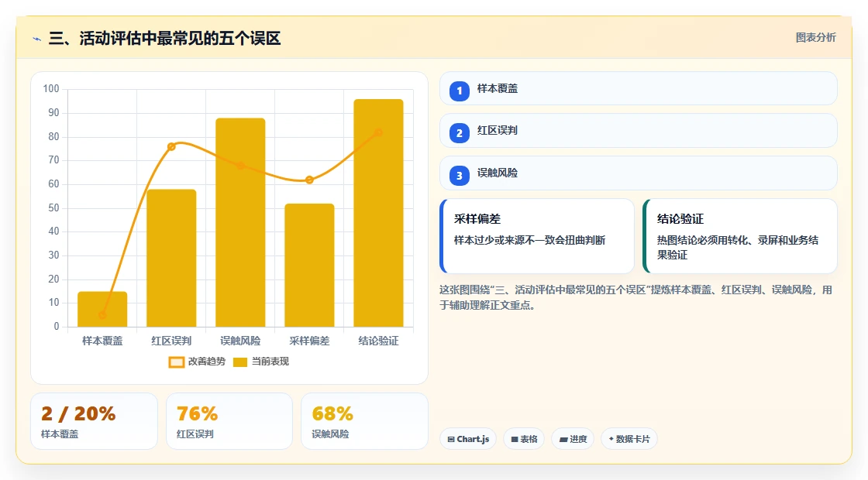Viewport: 868px width, 480px height.
Task: Click the y-axis value 100
Action: (51, 88)
